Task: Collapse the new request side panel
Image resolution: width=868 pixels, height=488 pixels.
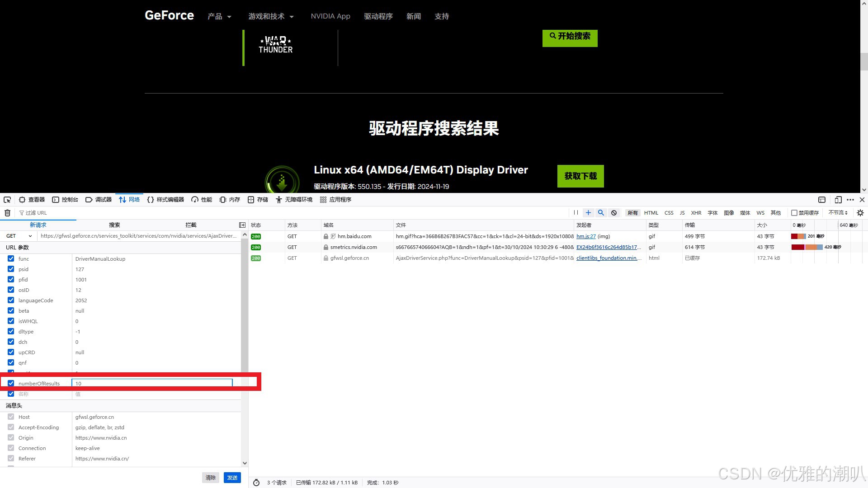Action: (242, 225)
